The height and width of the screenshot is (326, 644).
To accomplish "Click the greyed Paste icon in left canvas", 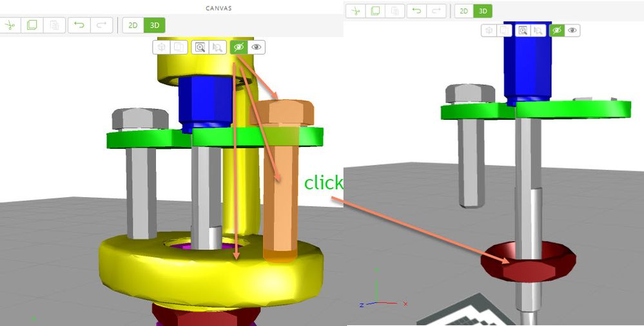I will coord(54,26).
